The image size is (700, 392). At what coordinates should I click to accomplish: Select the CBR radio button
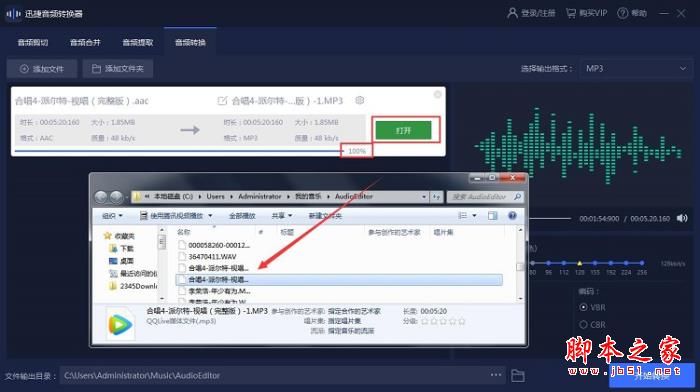point(583,325)
